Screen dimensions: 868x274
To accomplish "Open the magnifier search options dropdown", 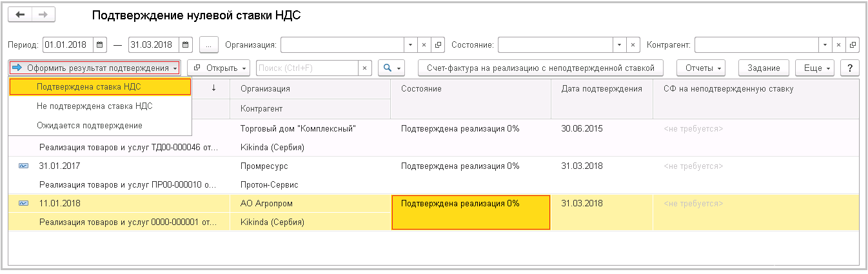I will click(392, 68).
